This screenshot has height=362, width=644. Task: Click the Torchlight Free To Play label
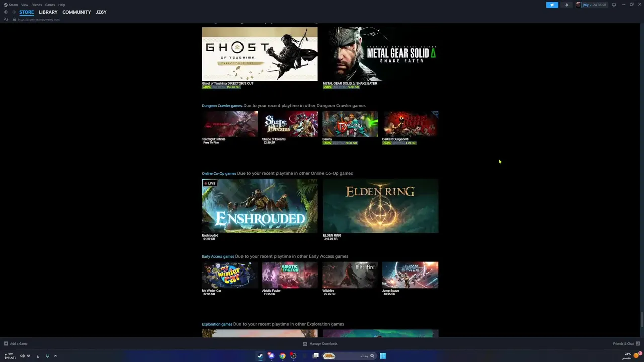(211, 143)
